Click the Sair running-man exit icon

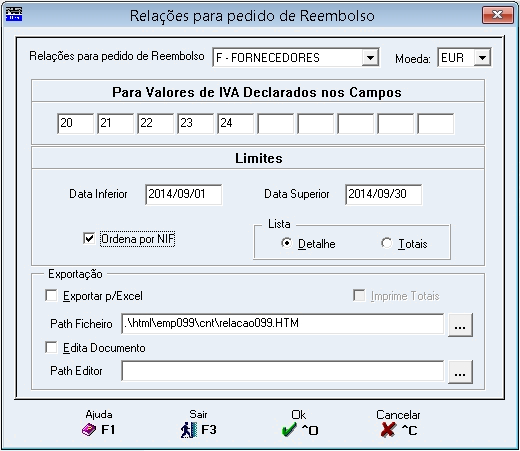coord(189,430)
